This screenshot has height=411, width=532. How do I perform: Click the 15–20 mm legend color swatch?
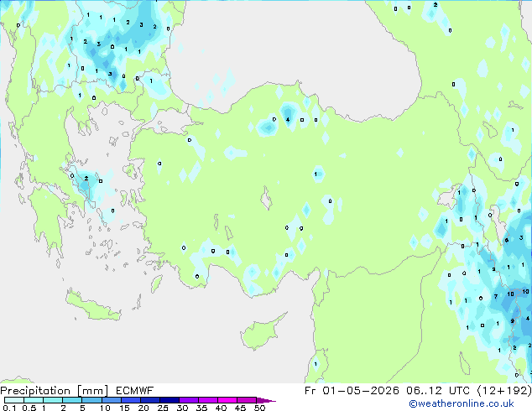130,400
